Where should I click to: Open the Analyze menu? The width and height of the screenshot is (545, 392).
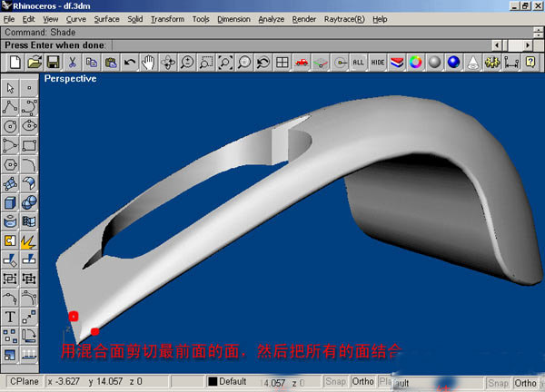[271, 18]
